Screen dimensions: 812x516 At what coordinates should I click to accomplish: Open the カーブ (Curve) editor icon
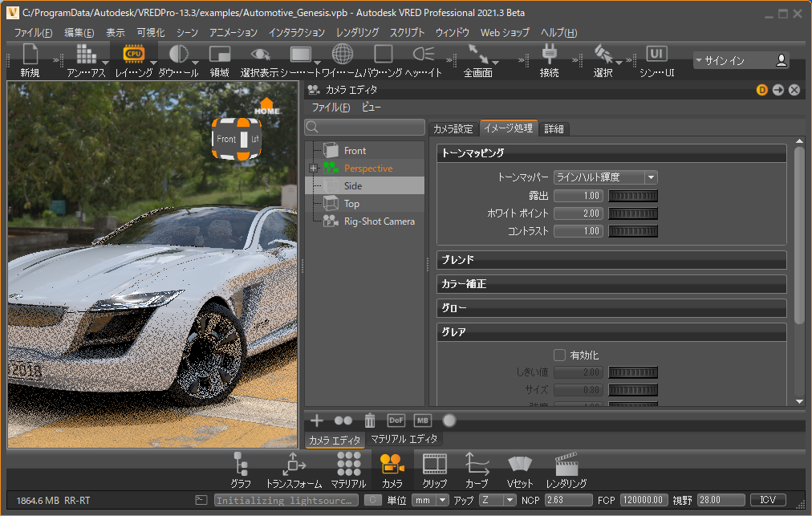[x=477, y=465]
